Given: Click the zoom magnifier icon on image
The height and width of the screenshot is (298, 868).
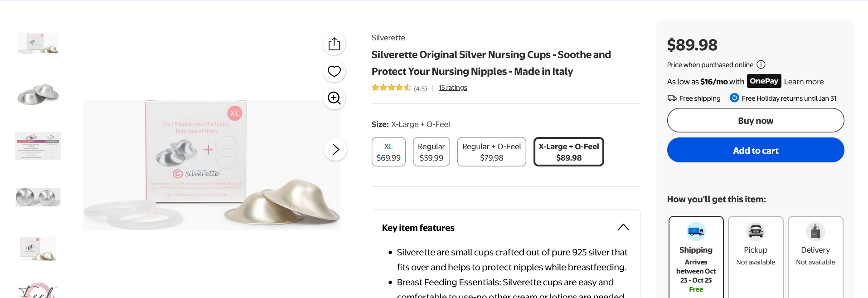Looking at the screenshot, I should coord(334,98).
